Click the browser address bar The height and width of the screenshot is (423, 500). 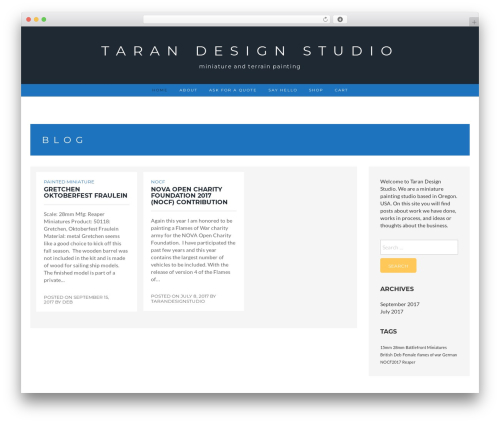tap(237, 19)
